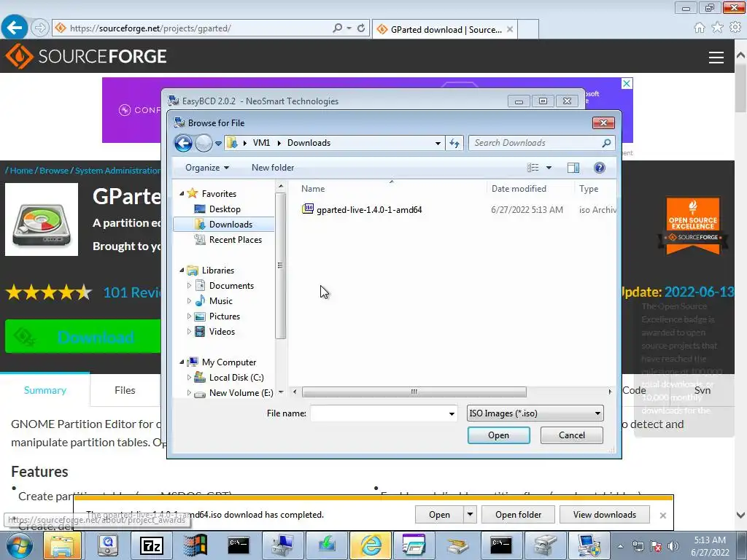Open the ISO Images (*.iso) filter dropdown

[x=535, y=413]
